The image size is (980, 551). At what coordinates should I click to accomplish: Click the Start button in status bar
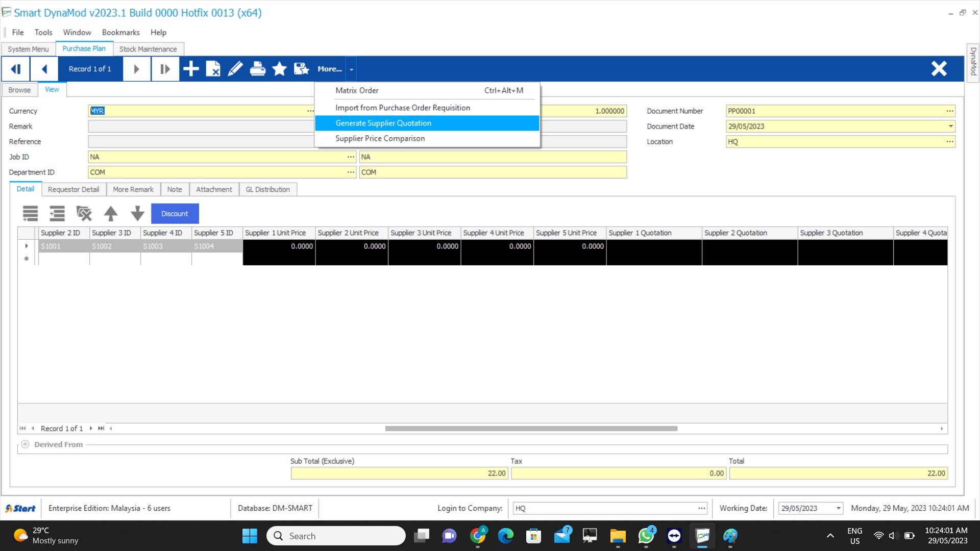click(20, 508)
